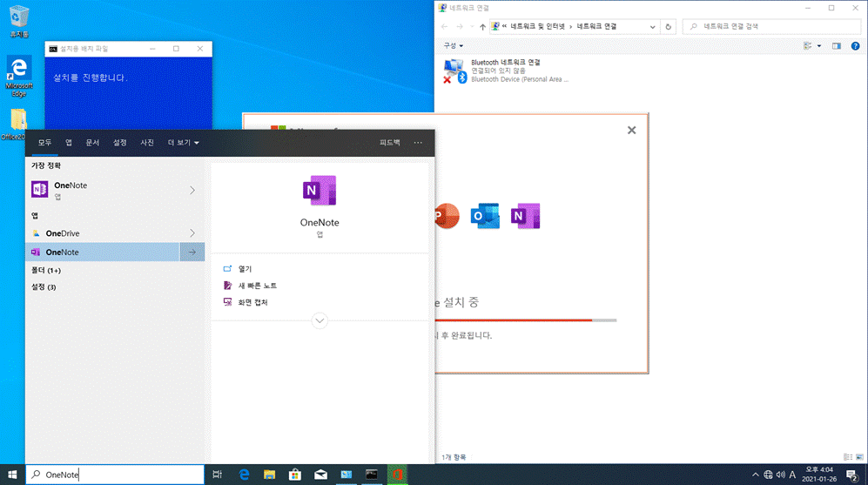Click the OneNote icon in installer
The width and height of the screenshot is (868, 485).
[525, 216]
